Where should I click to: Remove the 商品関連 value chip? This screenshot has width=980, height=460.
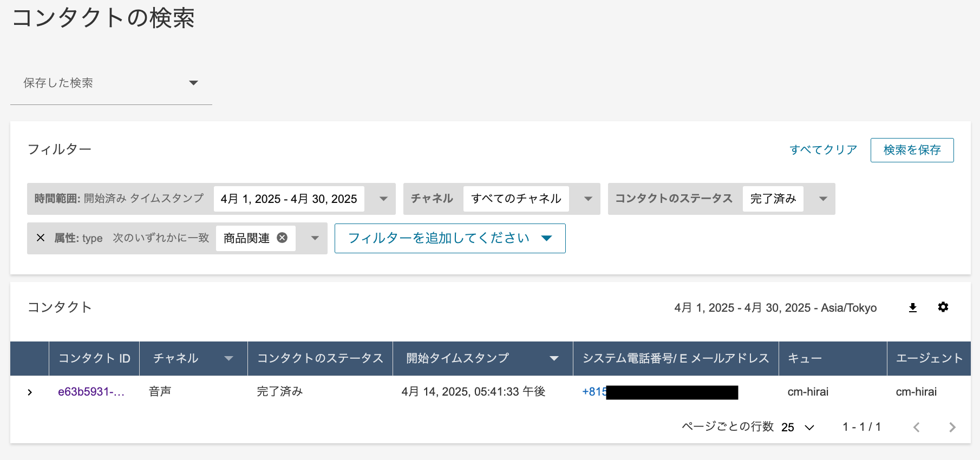(282, 238)
